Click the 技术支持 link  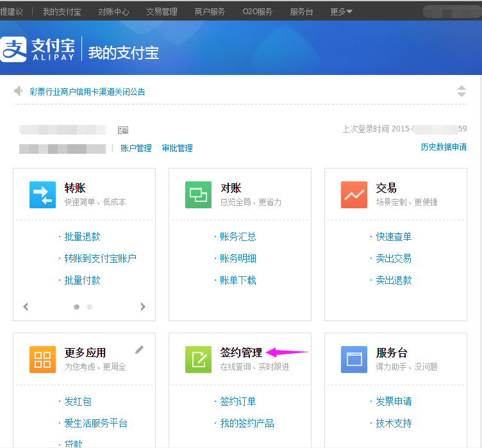[394, 423]
